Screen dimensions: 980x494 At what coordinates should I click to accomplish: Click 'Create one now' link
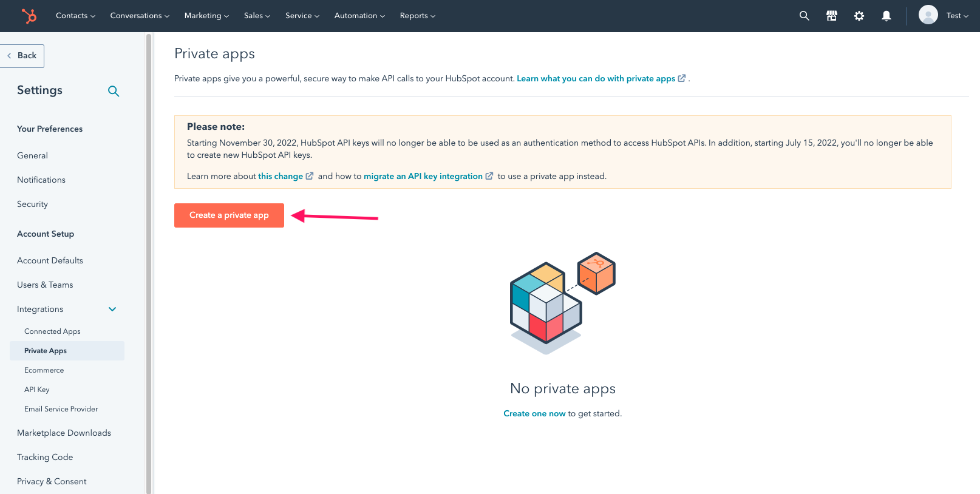tap(534, 413)
